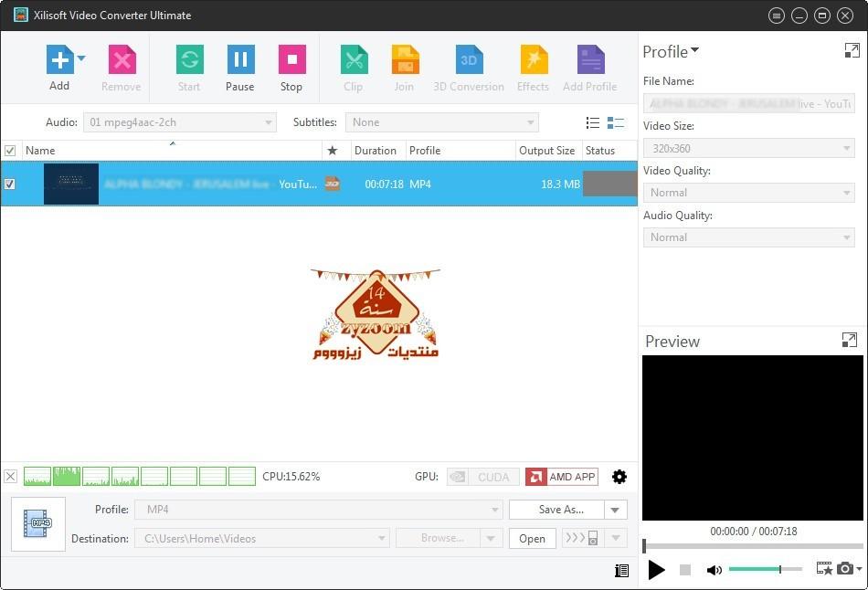868x590 pixels.
Task: Click the transfer to device icon
Action: click(x=581, y=538)
